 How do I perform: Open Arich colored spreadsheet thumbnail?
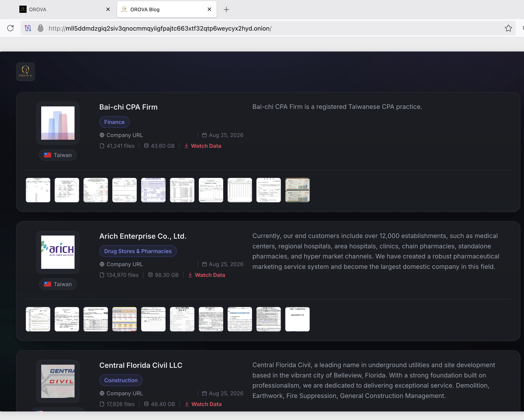pyautogui.click(x=125, y=319)
